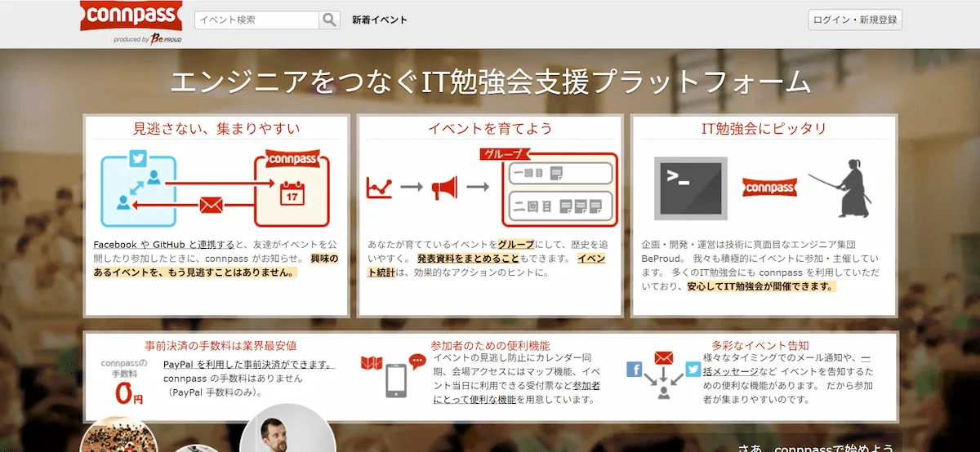Open the グループ link in the description
The height and width of the screenshot is (452, 980).
pos(516,244)
